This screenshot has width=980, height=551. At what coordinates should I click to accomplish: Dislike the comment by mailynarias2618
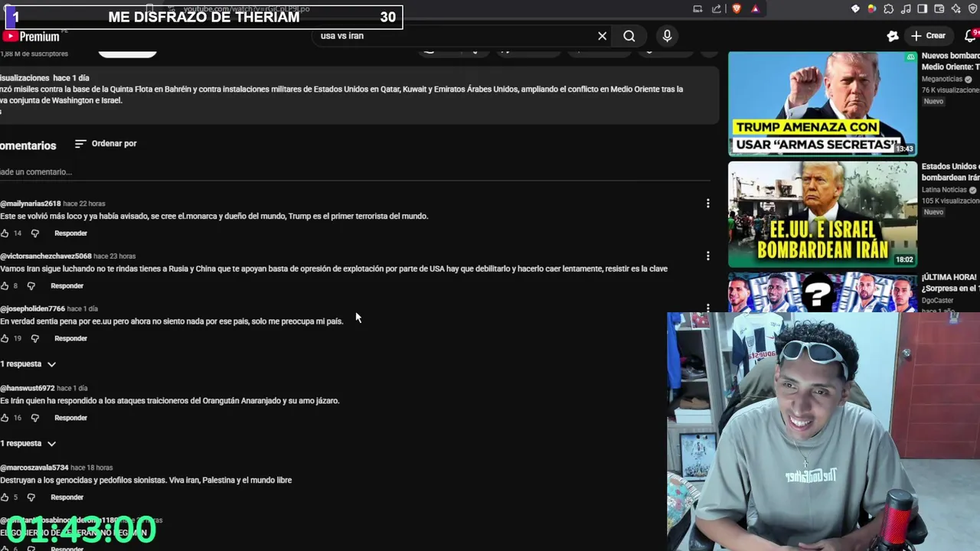(34, 233)
